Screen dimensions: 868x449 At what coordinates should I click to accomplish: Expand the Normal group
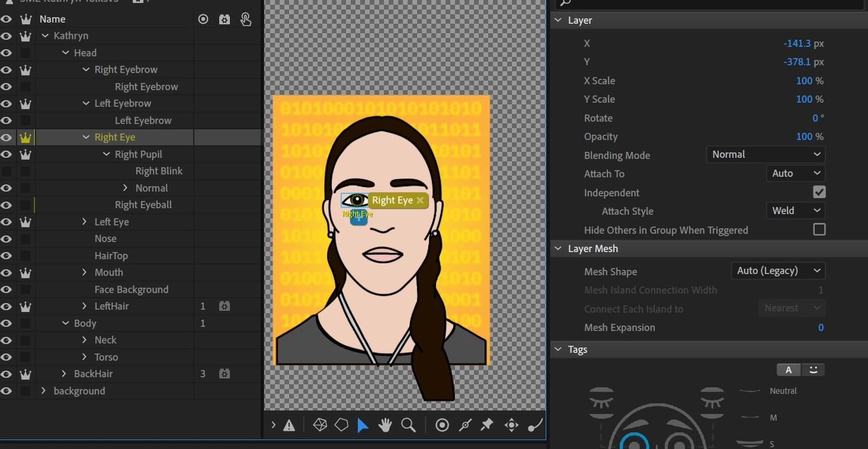click(x=126, y=188)
